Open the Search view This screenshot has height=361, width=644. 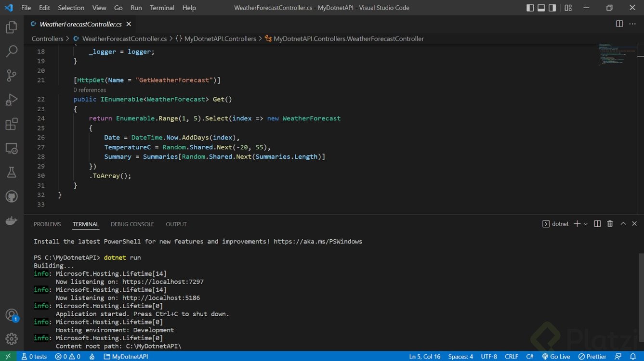point(12,51)
